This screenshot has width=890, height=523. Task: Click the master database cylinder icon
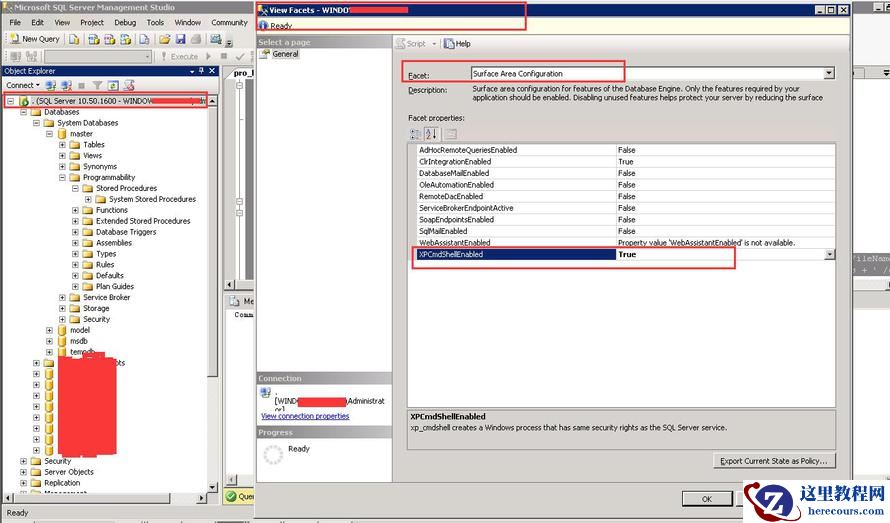pyautogui.click(x=62, y=134)
